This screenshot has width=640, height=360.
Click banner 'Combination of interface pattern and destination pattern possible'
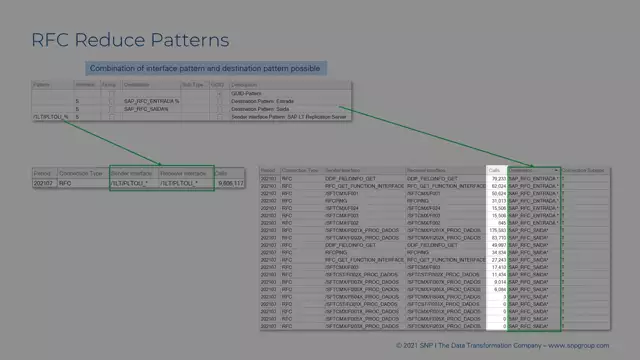click(205, 68)
